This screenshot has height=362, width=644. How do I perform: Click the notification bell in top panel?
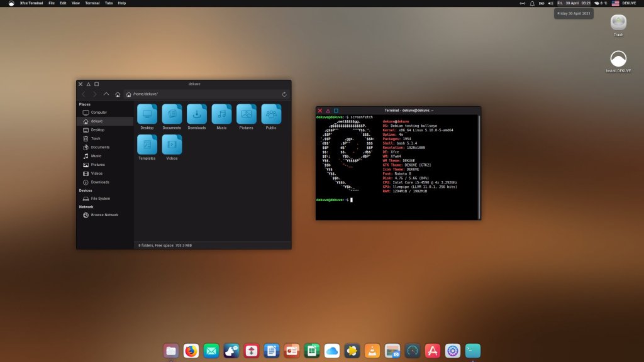point(532,3)
